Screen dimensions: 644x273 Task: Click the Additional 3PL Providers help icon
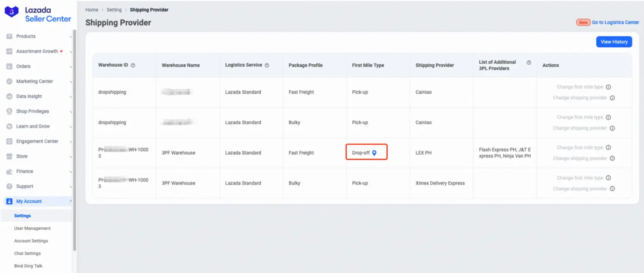(529, 62)
